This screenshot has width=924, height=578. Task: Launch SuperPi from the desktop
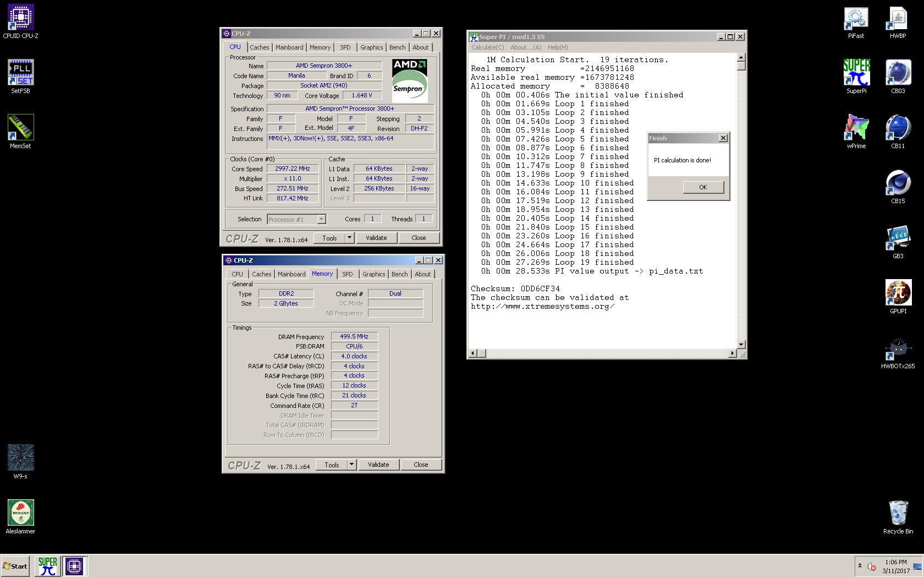pyautogui.click(x=856, y=77)
